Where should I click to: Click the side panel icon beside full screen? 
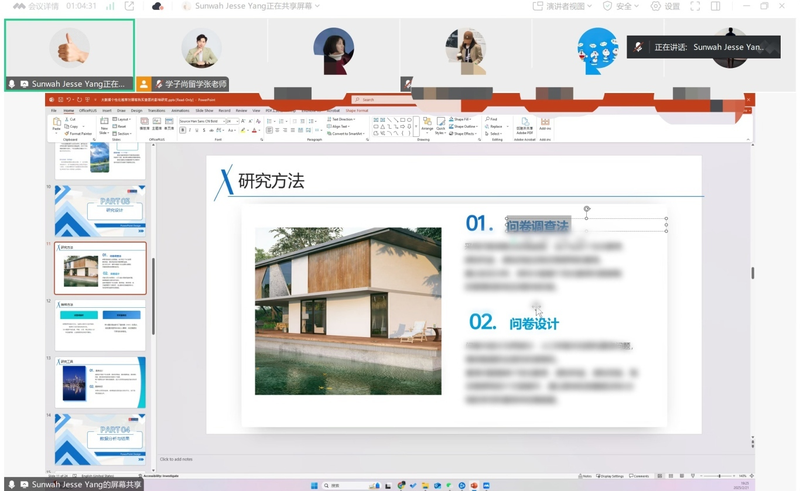pyautogui.click(x=716, y=6)
